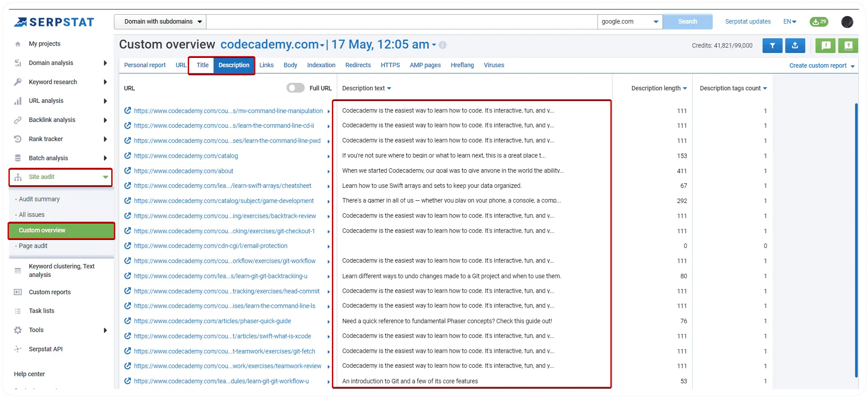
Task: Open All issues in sidebar
Action: coord(32,215)
